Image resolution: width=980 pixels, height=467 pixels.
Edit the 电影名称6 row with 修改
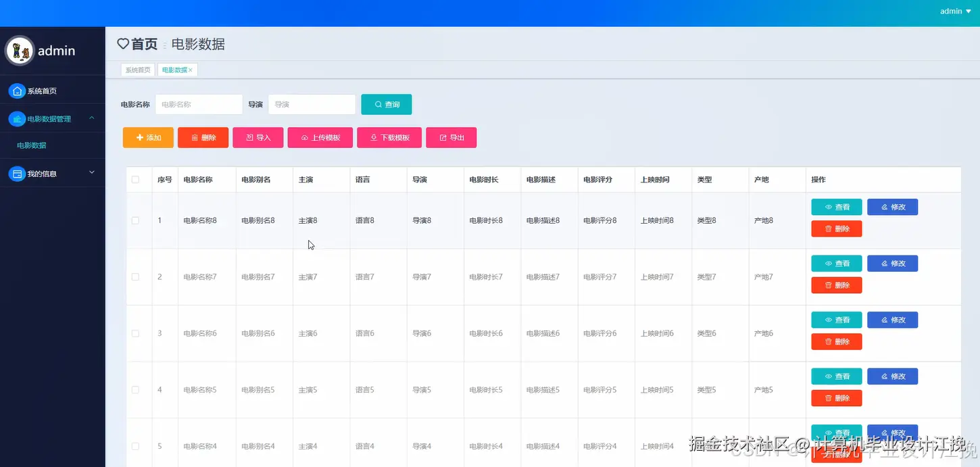892,320
